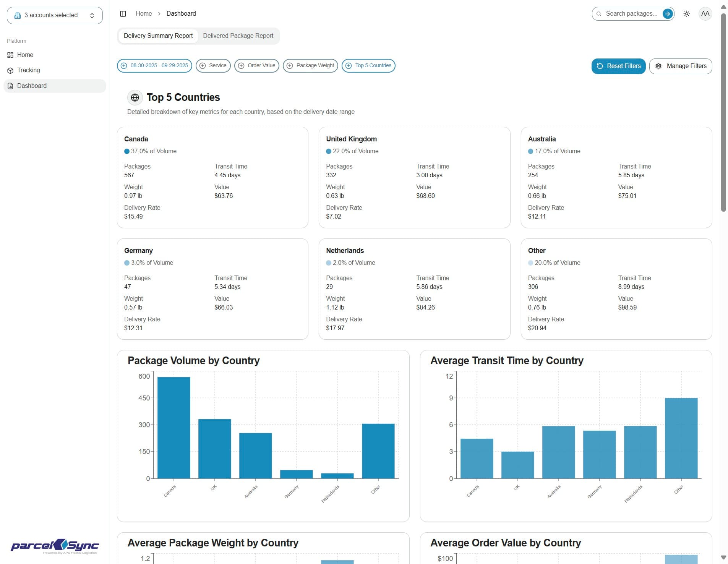Click the Average Transit Time by Country heading

[507, 361]
